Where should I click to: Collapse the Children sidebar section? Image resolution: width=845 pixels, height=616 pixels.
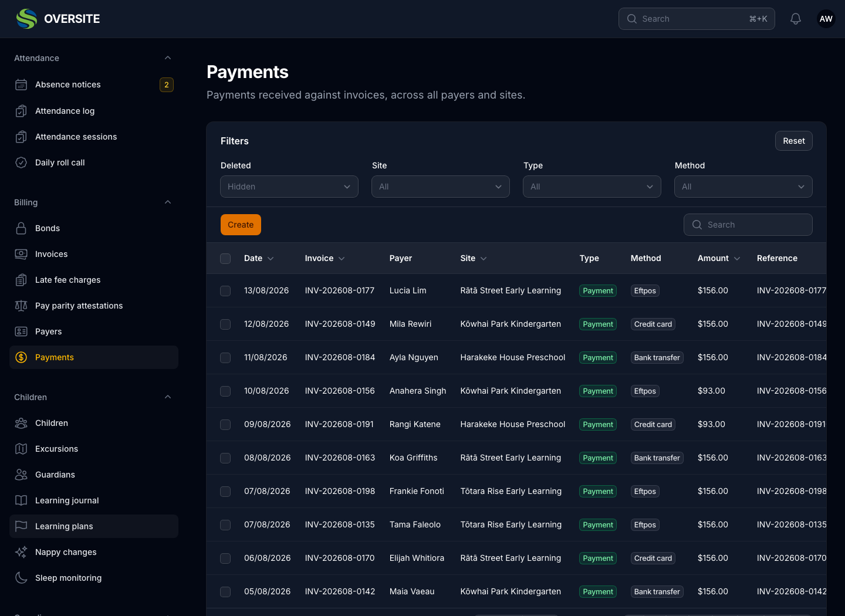coord(168,397)
